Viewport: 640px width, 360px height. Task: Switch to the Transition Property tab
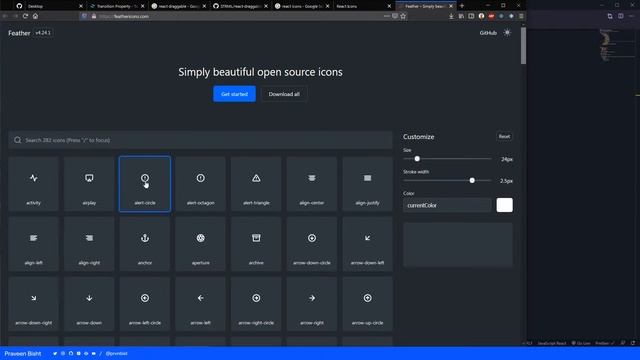(x=117, y=6)
